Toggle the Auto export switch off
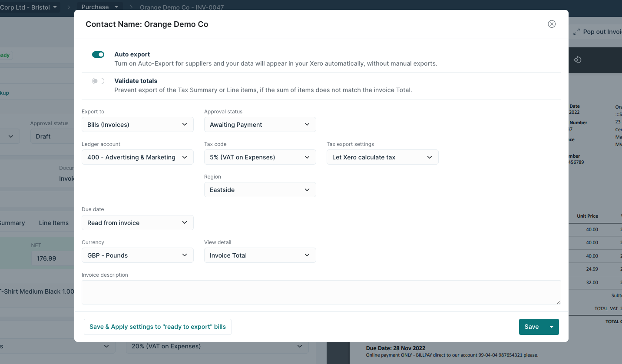Screen dimensions: 622x364 pos(98,54)
